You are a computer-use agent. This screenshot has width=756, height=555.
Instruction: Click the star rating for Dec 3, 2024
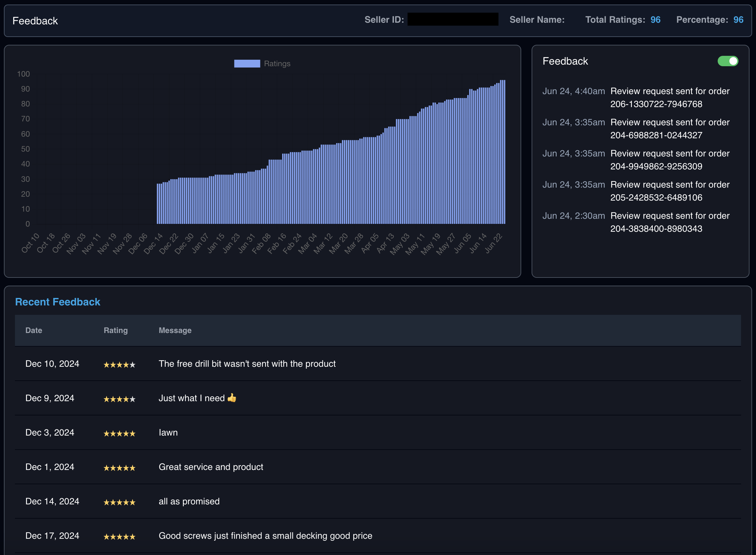tap(119, 433)
